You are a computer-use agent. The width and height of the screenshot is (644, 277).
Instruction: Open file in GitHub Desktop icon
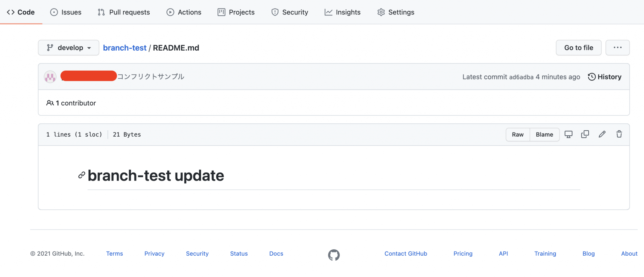pos(568,134)
